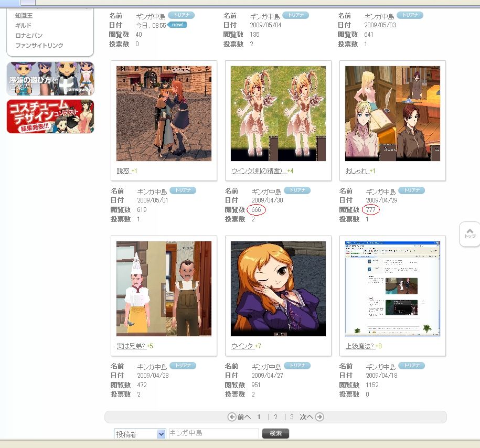Open the gameguide beginner's banner
Screen dimensions: 480x448
coord(50,79)
